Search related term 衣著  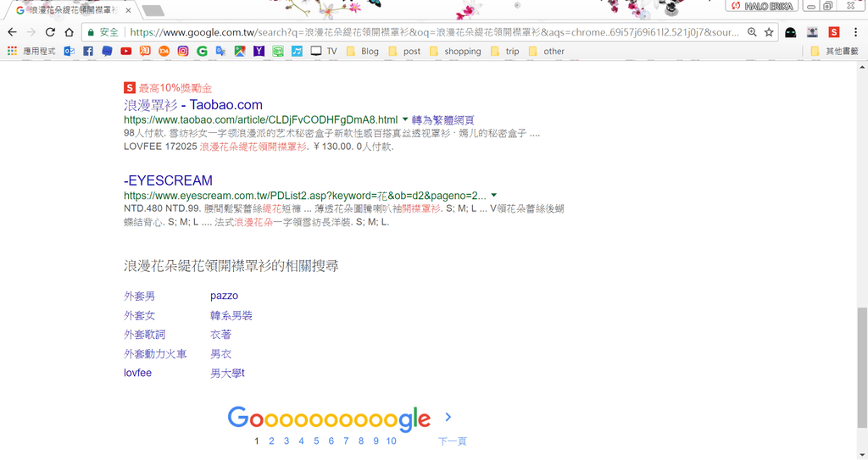coord(221,335)
